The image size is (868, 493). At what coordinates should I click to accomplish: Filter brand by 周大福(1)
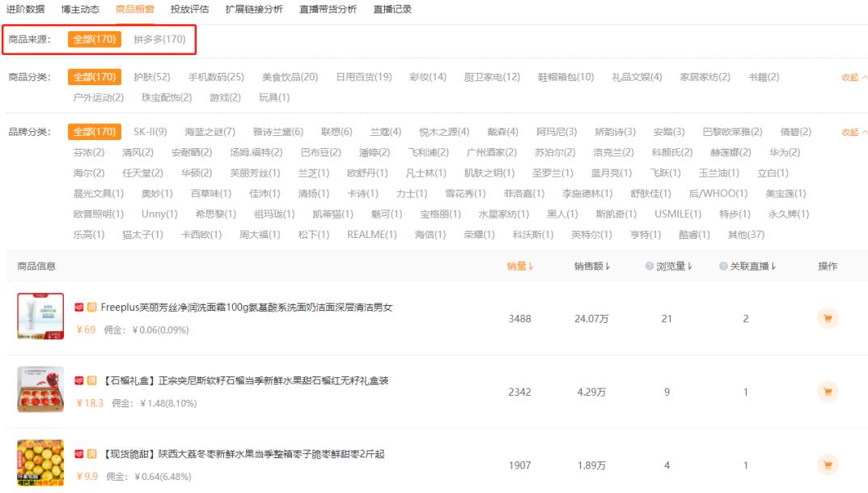tap(260, 234)
